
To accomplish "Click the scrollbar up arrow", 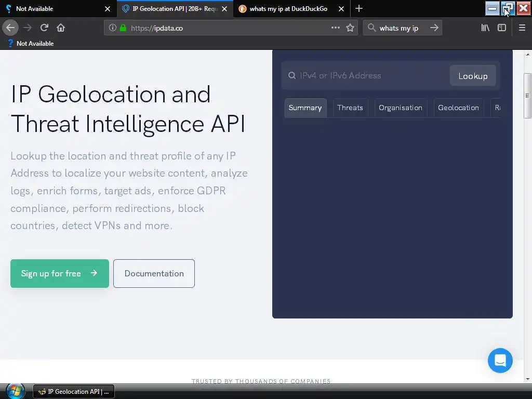I will [x=527, y=54].
